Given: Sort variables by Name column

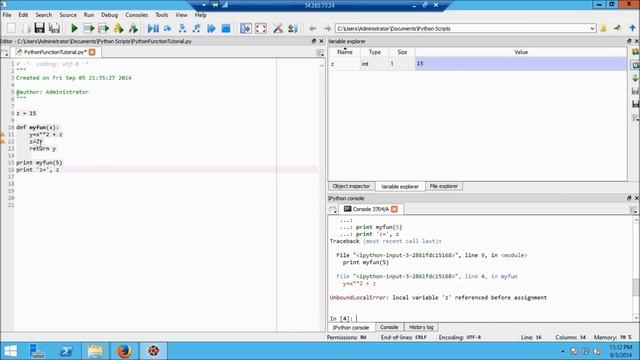Looking at the screenshot, I should (344, 52).
